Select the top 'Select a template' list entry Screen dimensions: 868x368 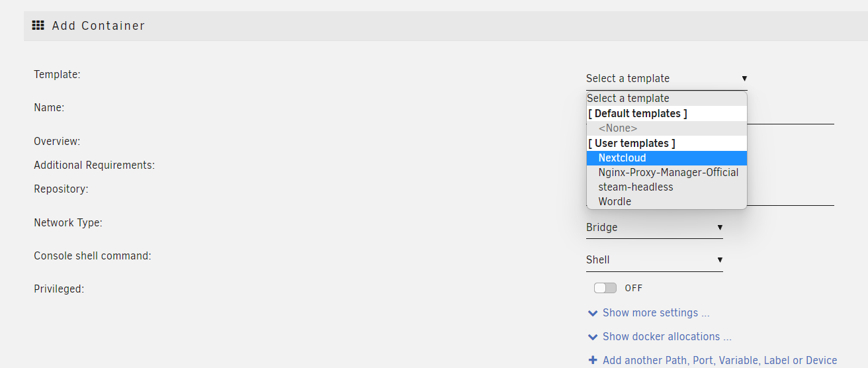pyautogui.click(x=667, y=99)
